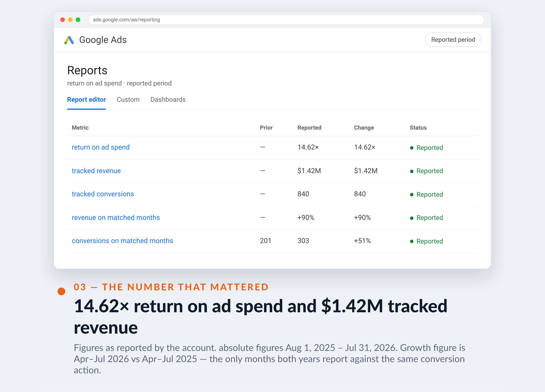Click the Metric column header
This screenshot has width=545, height=392.
click(x=80, y=128)
